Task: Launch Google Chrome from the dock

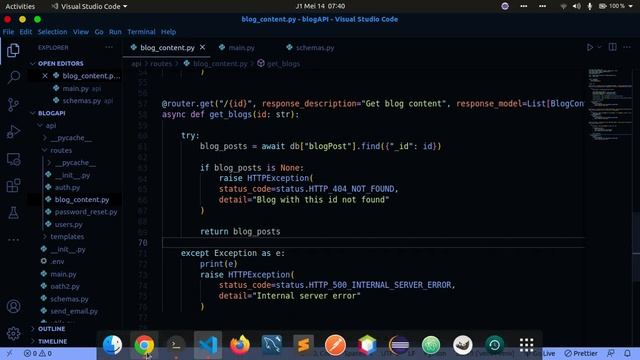Action: tap(144, 345)
